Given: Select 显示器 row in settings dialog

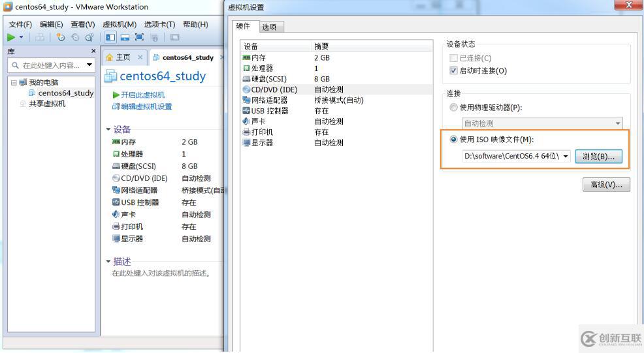Looking at the screenshot, I should point(336,143).
